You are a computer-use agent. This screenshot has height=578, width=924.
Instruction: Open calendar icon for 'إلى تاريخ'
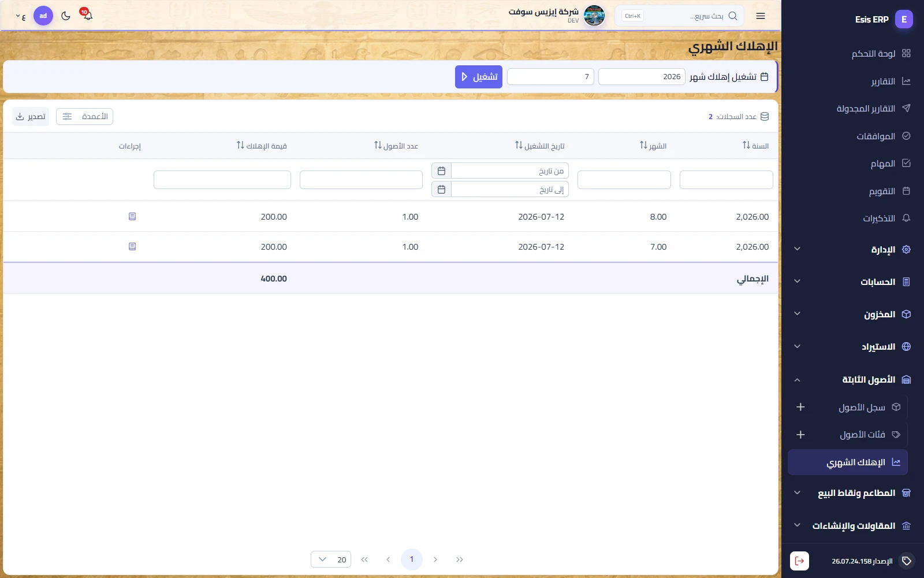(441, 189)
